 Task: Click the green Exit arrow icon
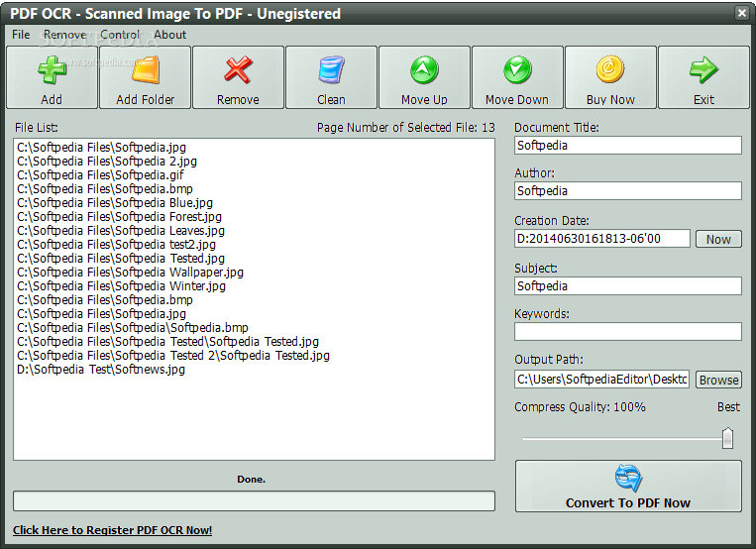(x=703, y=70)
